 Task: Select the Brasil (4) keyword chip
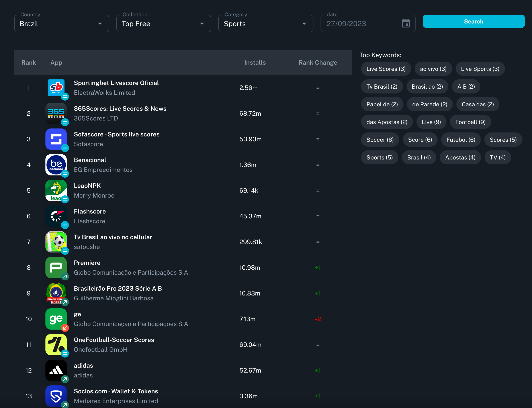pyautogui.click(x=419, y=158)
